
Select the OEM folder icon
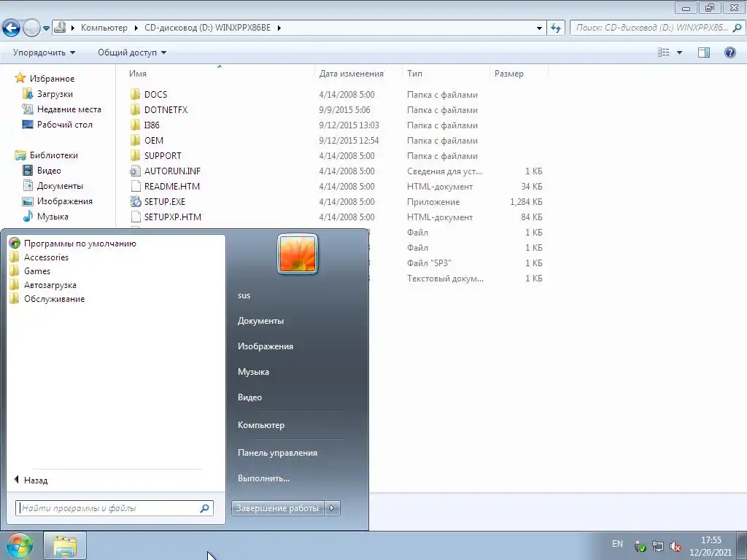[x=135, y=141]
